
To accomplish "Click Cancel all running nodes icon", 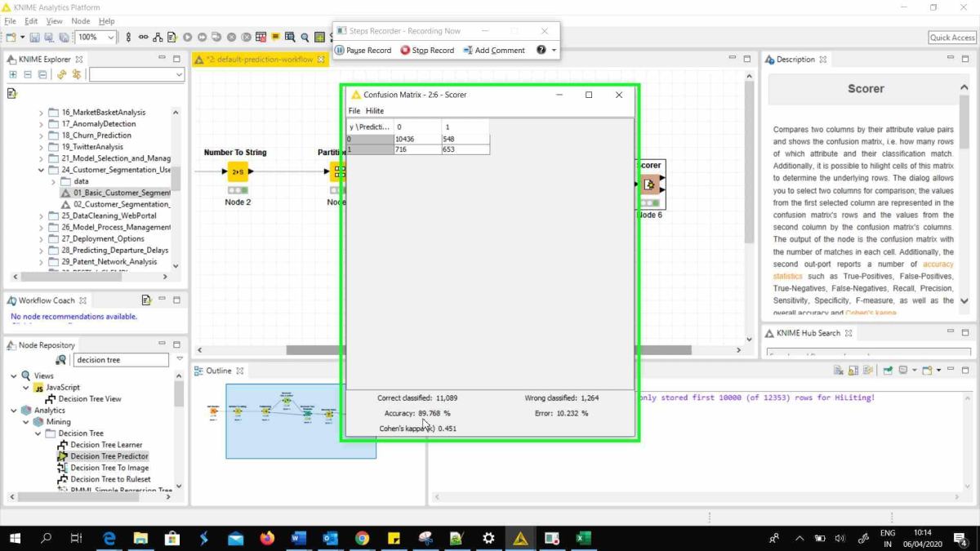I will pyautogui.click(x=246, y=38).
